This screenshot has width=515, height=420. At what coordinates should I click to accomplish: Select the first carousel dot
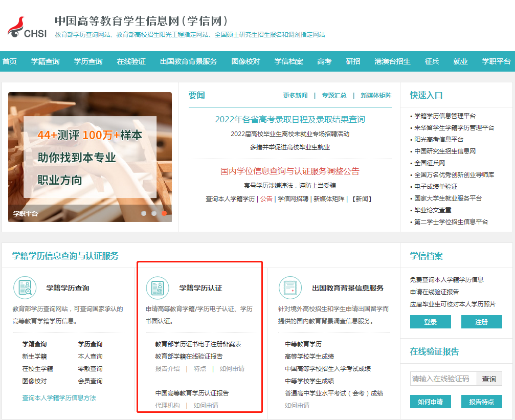(x=144, y=213)
